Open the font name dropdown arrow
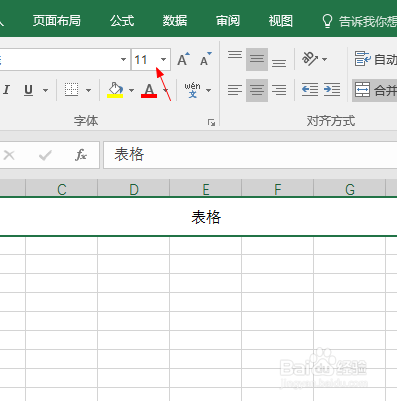 click(x=123, y=60)
